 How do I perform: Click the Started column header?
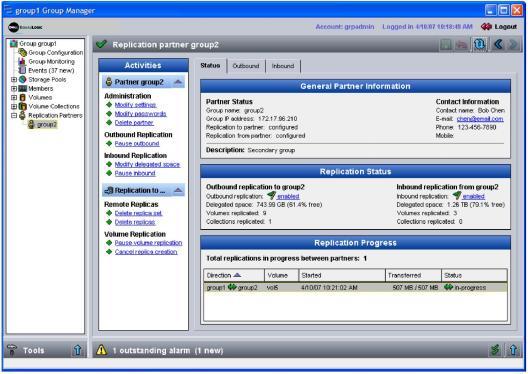pyautogui.click(x=342, y=275)
